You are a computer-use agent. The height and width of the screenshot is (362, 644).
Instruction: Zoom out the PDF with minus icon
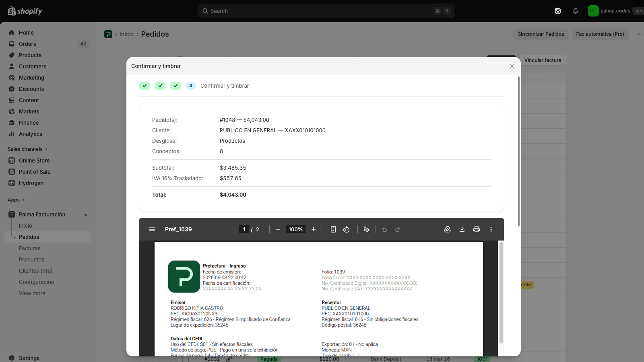278,229
